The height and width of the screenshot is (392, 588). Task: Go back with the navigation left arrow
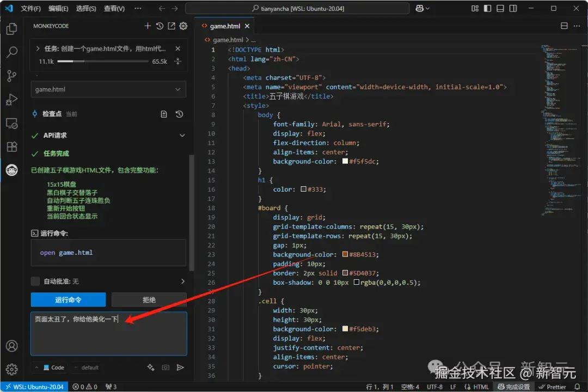[162, 8]
